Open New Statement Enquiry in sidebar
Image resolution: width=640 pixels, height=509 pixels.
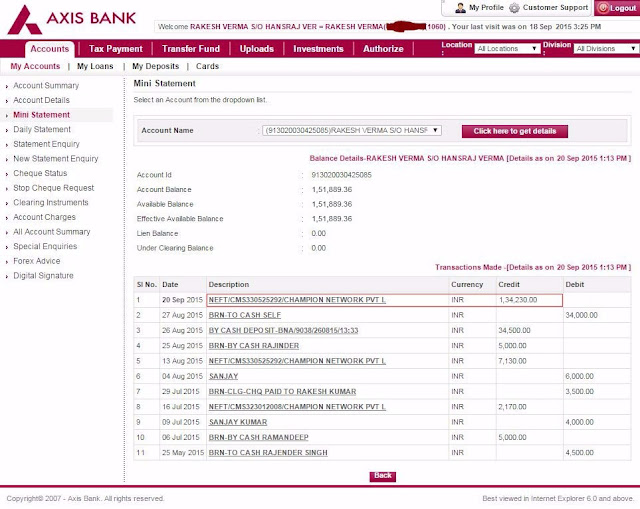pyautogui.click(x=56, y=159)
